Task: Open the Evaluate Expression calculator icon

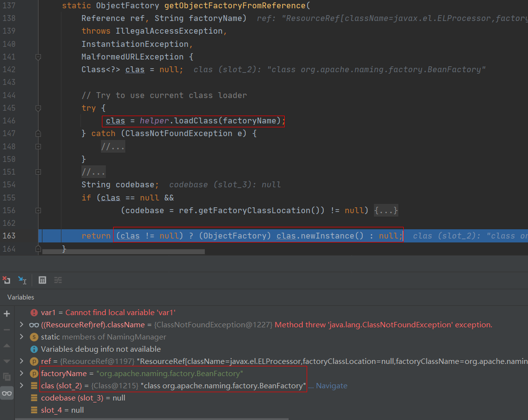Action: click(42, 280)
